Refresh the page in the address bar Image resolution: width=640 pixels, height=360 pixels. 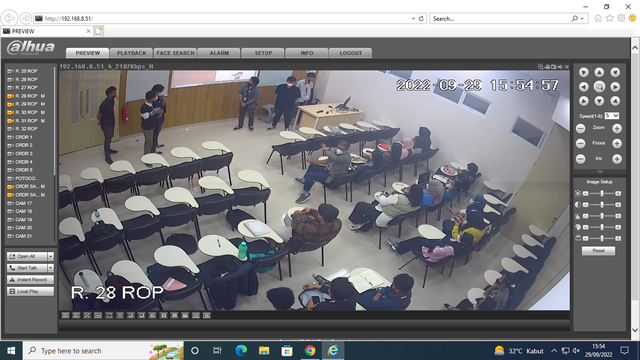421,18
